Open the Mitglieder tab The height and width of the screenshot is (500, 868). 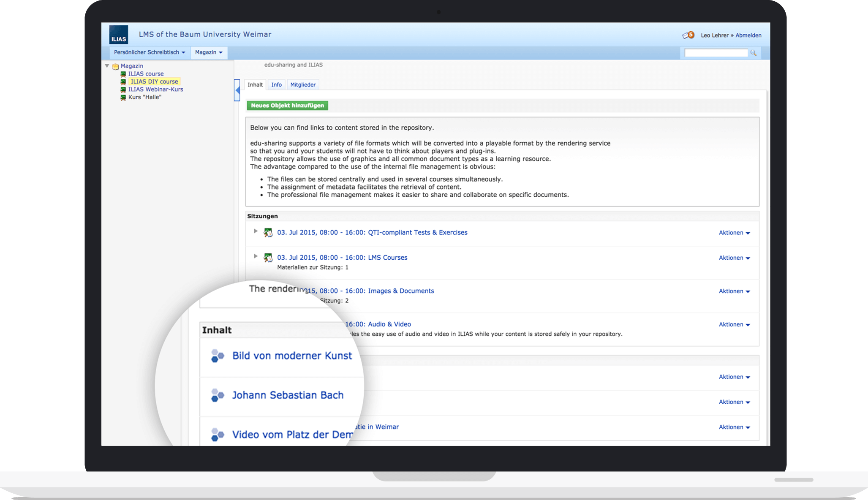point(303,84)
